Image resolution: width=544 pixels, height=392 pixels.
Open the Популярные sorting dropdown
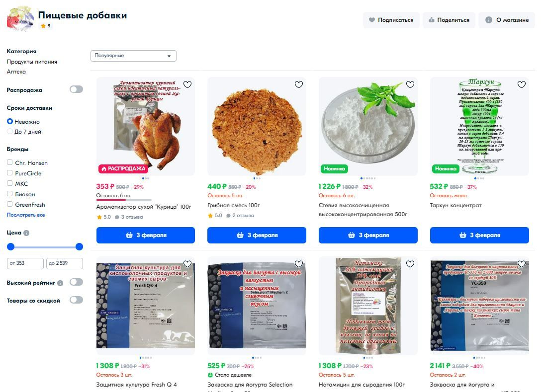click(133, 56)
